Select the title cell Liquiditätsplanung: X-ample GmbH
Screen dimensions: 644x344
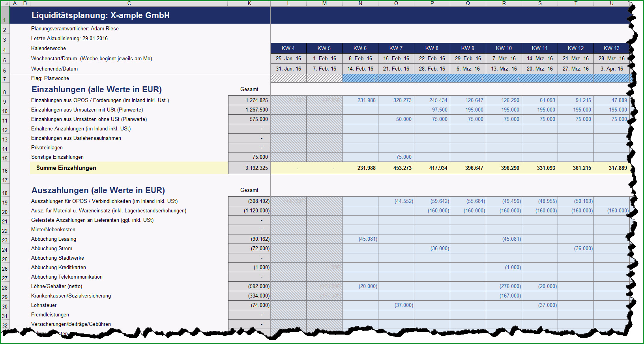tap(101, 15)
